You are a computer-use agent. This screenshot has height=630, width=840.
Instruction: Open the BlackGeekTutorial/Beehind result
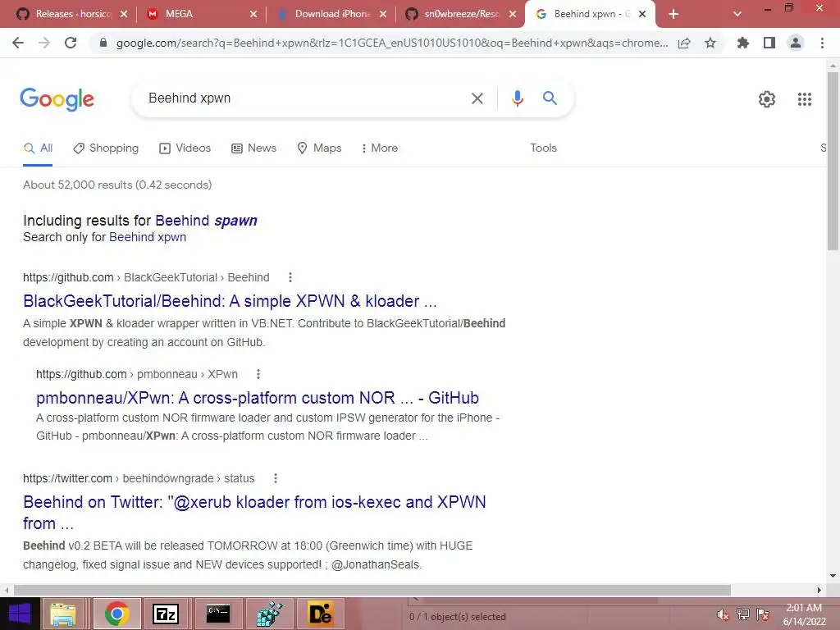(x=230, y=301)
